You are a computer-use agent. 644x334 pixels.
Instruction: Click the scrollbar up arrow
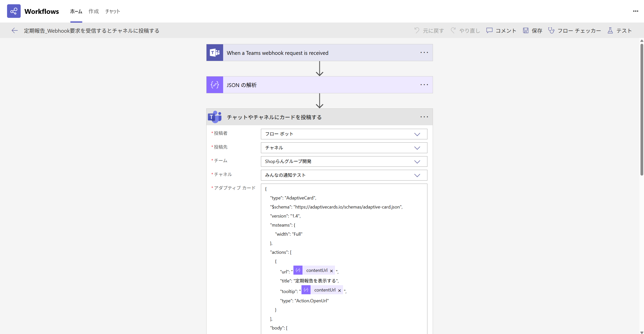[641, 41]
